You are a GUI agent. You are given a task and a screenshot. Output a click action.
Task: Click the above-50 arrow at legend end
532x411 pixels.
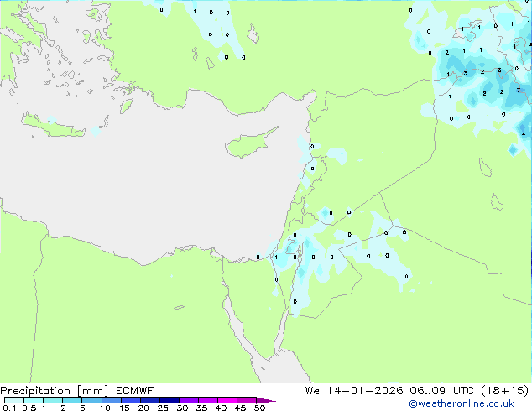click(x=266, y=400)
